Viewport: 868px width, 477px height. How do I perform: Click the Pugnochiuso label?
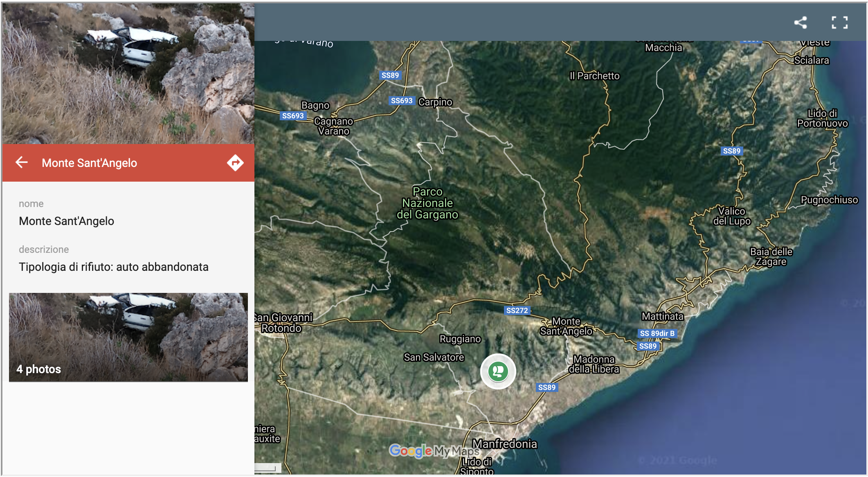click(829, 200)
